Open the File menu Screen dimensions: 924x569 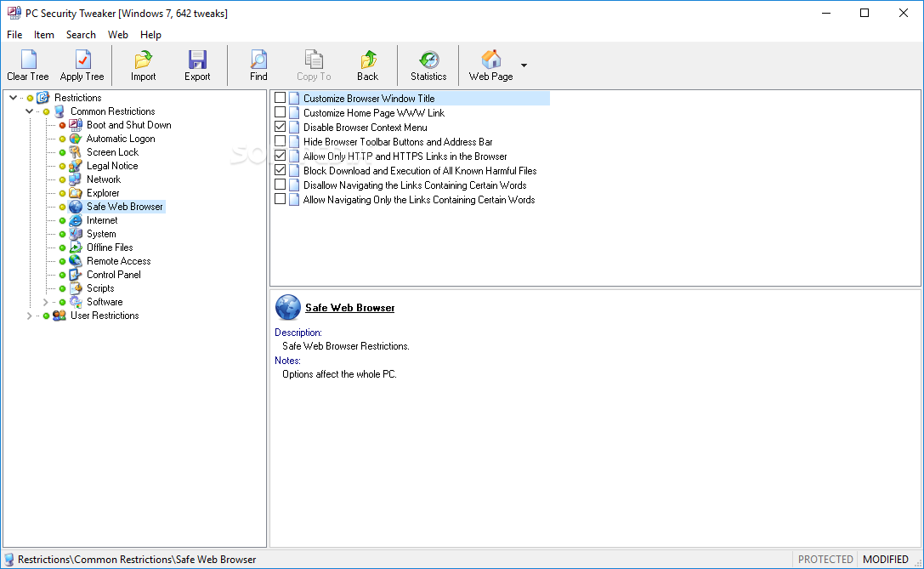[x=14, y=35]
